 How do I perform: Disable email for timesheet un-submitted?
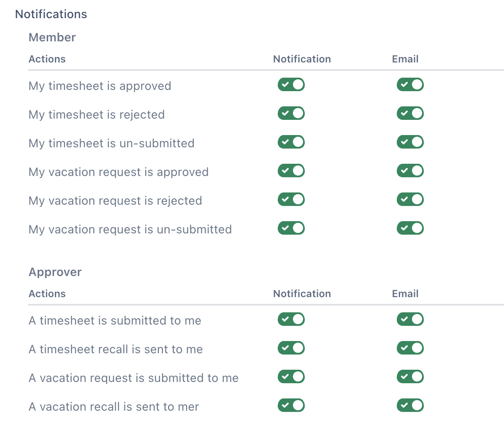coord(410,142)
